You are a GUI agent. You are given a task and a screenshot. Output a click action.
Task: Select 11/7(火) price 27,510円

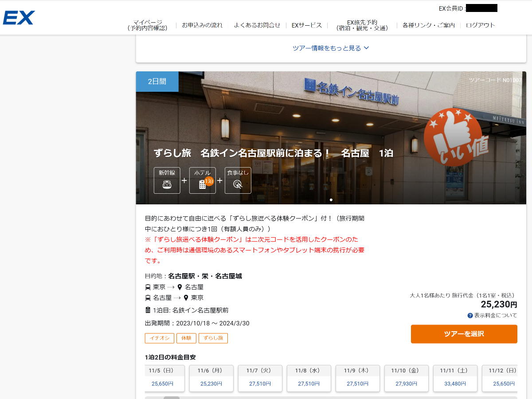260,378
